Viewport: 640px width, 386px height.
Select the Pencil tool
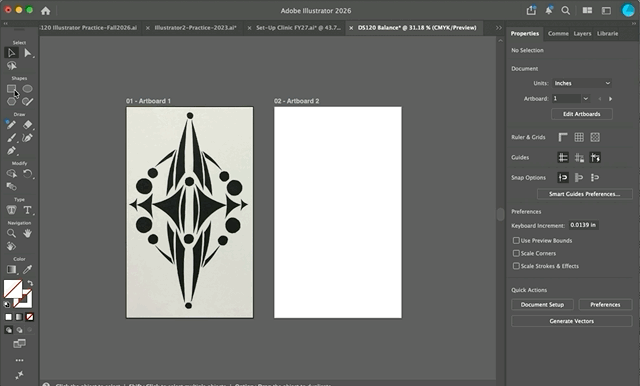click(x=11, y=125)
